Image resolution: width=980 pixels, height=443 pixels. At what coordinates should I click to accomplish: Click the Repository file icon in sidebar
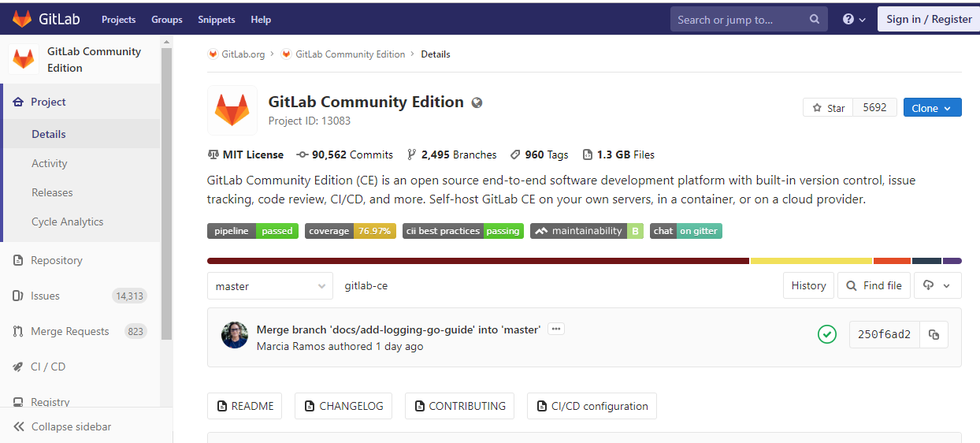(18, 260)
